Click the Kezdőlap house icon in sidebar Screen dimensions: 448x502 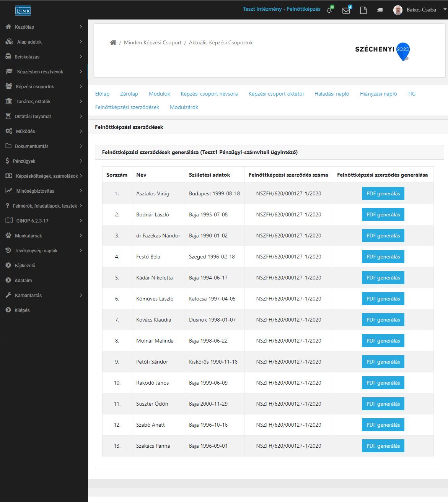pyautogui.click(x=8, y=27)
